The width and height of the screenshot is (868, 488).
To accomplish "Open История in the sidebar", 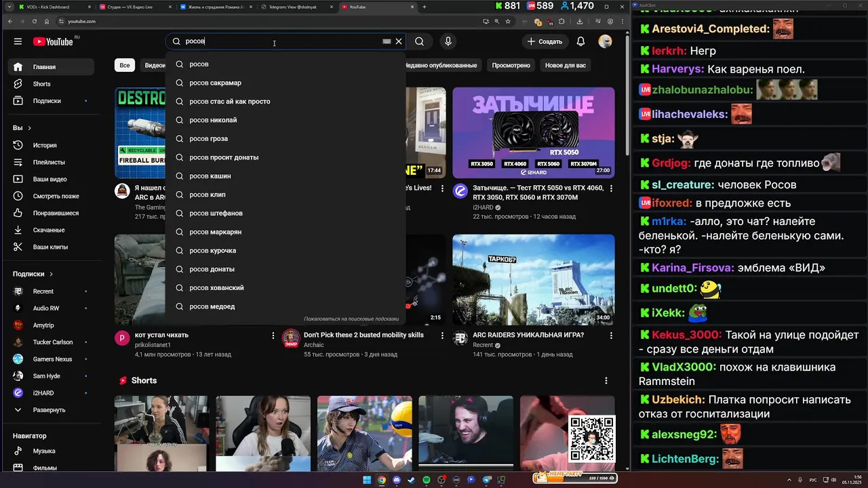I will [51, 145].
